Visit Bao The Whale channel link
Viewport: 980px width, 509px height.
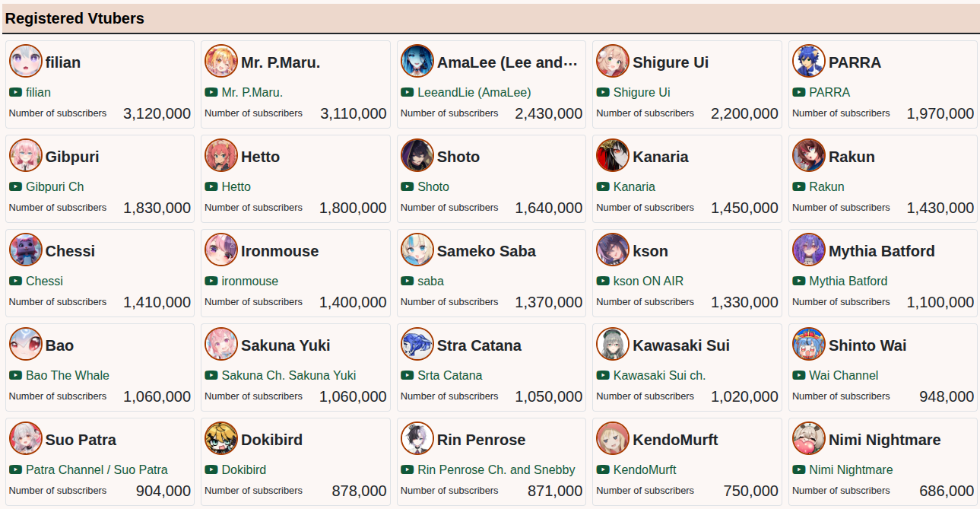tap(67, 375)
